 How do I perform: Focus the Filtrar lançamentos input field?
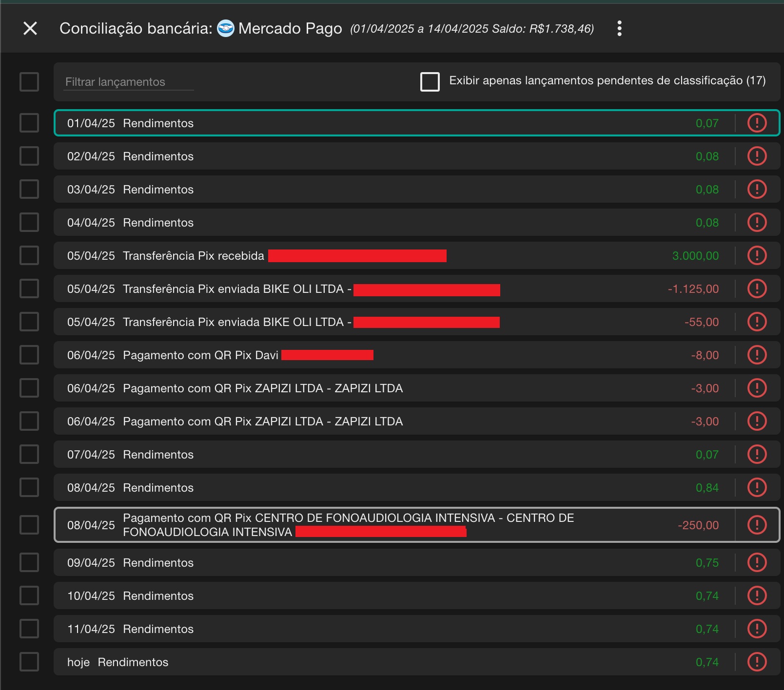point(129,82)
